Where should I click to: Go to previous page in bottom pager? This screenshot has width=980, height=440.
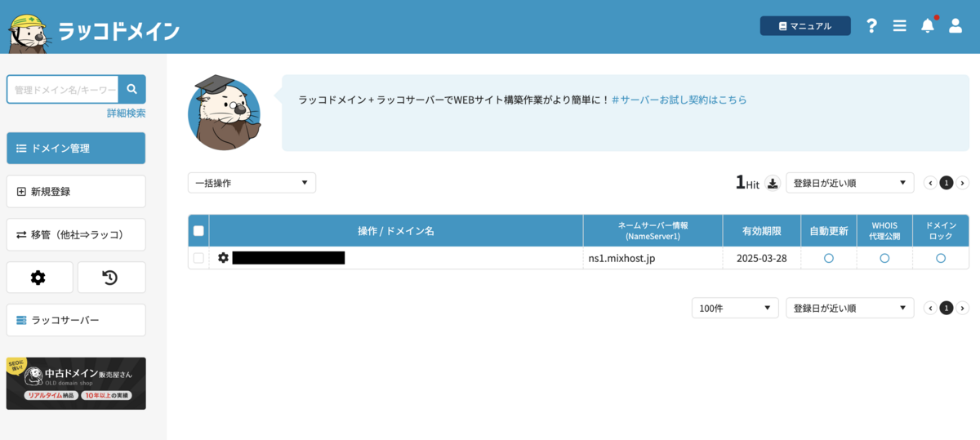pyautogui.click(x=930, y=308)
